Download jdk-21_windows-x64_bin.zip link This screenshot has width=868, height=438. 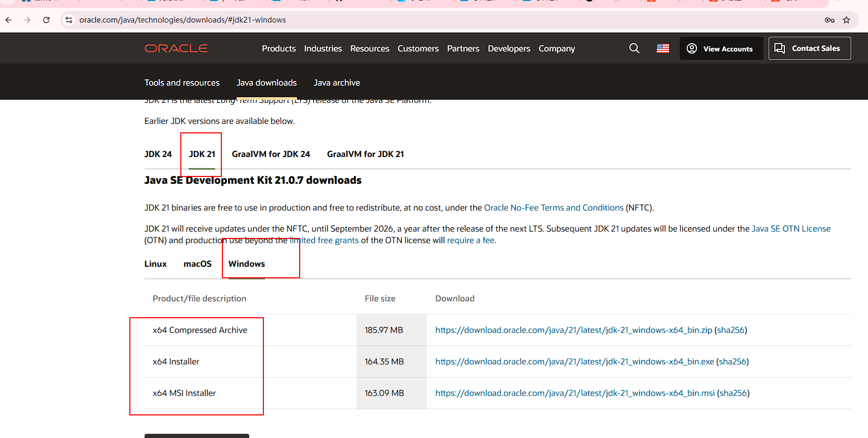(574, 330)
